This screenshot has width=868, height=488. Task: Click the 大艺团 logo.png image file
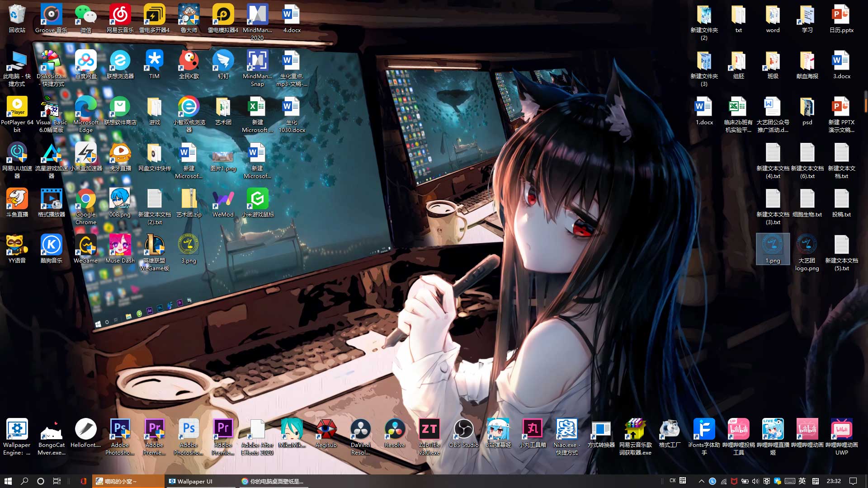click(x=807, y=253)
